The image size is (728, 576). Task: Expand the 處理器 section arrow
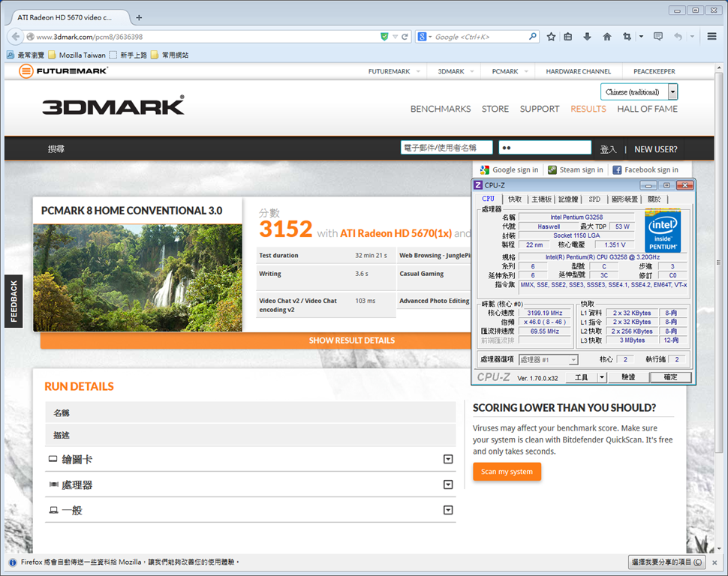[x=448, y=484]
